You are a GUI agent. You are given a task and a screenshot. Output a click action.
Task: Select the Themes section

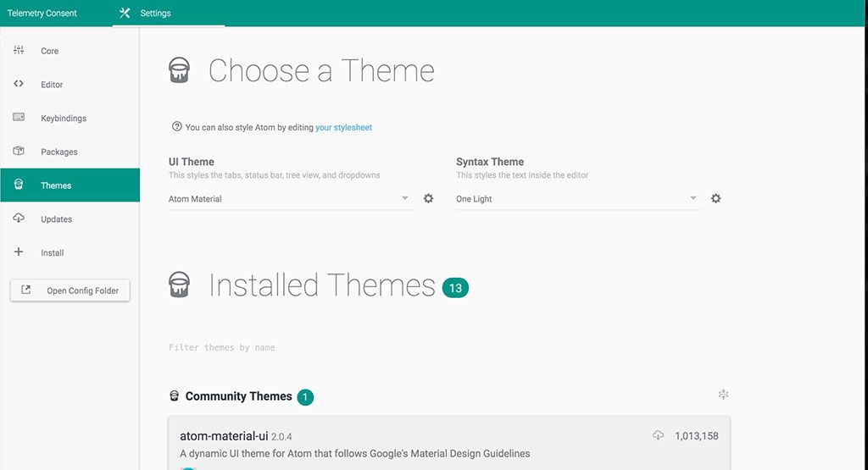(x=70, y=185)
